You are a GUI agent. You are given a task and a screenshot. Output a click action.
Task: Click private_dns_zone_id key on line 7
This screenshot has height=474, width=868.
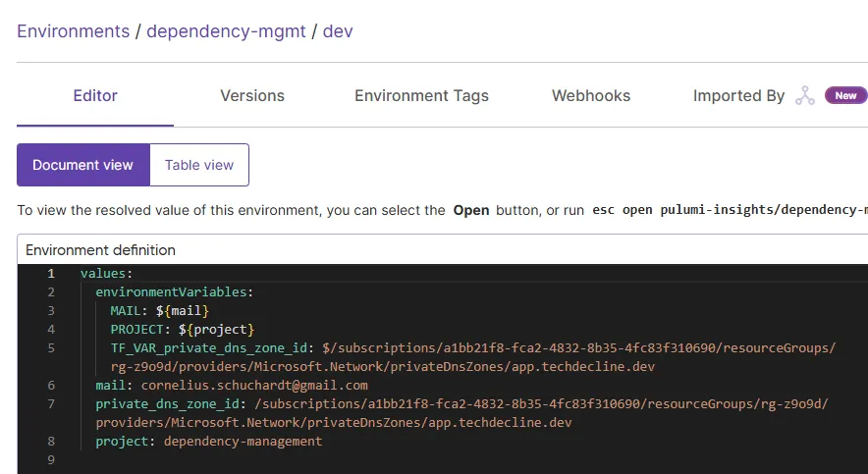[168, 403]
